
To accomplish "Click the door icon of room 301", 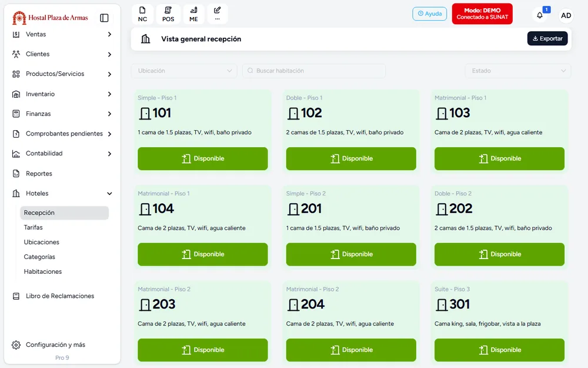I will [x=442, y=304].
